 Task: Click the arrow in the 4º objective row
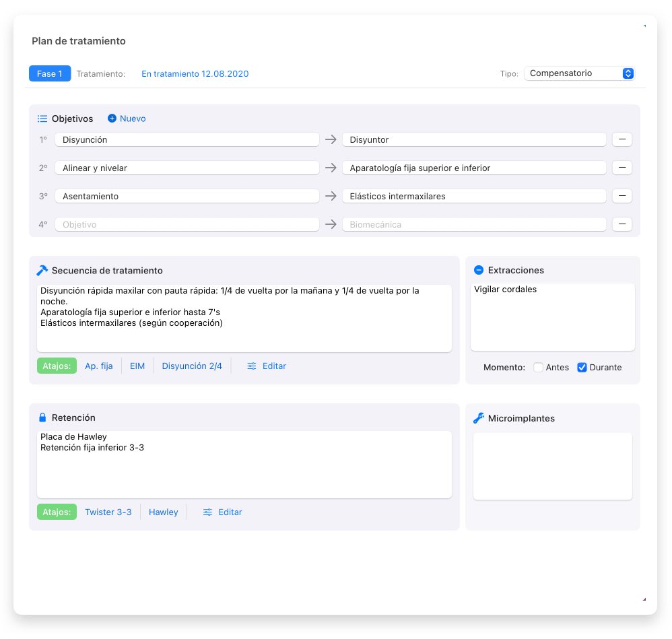331,224
